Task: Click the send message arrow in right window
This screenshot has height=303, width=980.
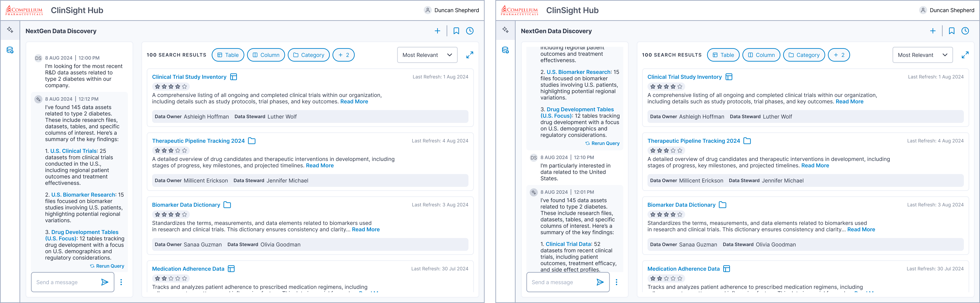Action: [x=600, y=282]
